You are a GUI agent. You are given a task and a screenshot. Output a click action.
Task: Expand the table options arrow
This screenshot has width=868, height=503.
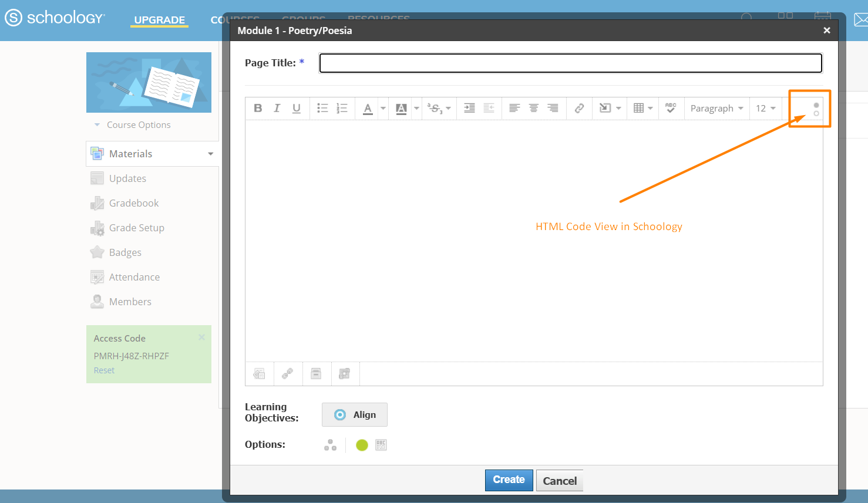[651, 108]
